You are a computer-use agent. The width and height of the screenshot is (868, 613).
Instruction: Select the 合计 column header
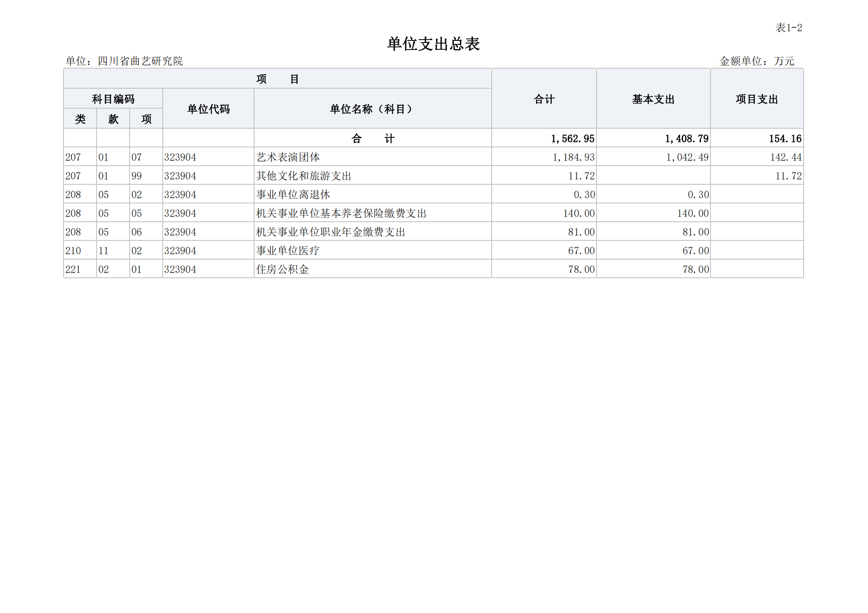544,99
